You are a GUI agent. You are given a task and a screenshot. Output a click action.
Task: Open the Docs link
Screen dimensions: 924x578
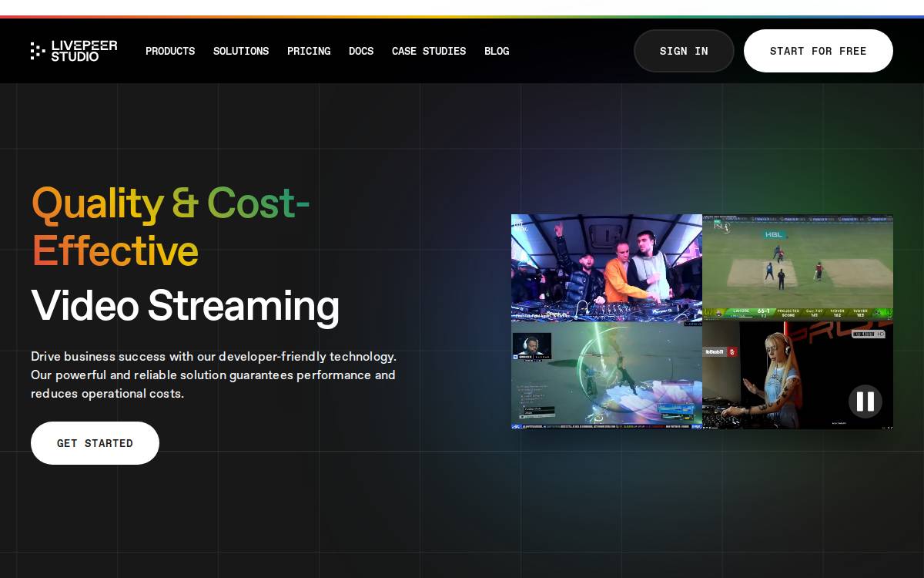(x=361, y=51)
